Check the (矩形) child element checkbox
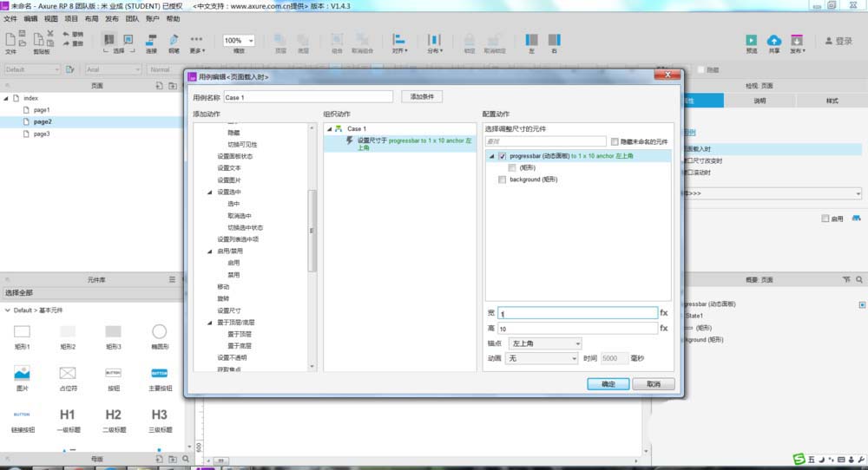Viewport: 868px width, 470px height. [512, 168]
